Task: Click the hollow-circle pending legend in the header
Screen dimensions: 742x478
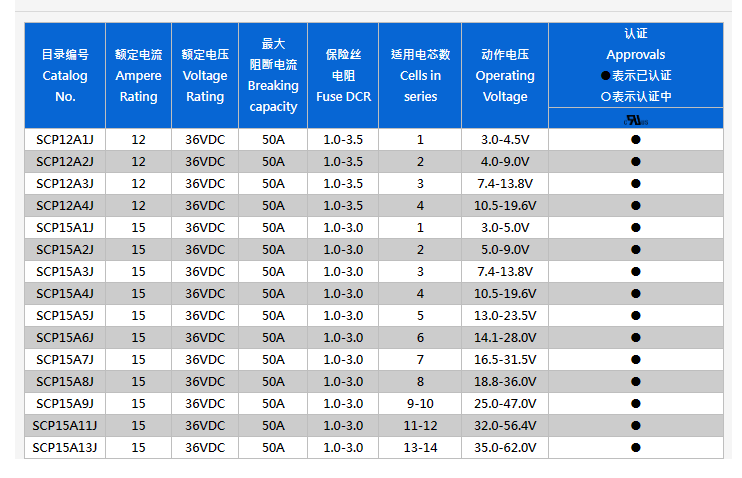Action: (x=635, y=96)
